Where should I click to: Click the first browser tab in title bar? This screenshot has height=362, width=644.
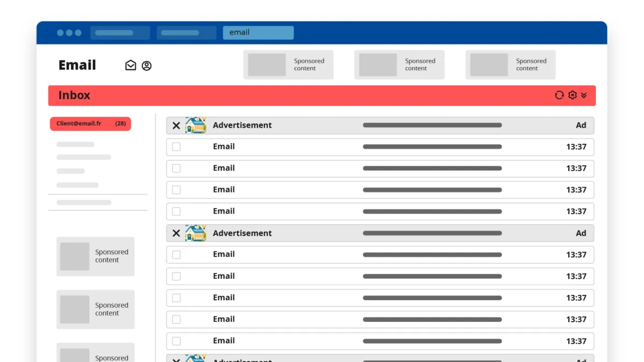120,33
